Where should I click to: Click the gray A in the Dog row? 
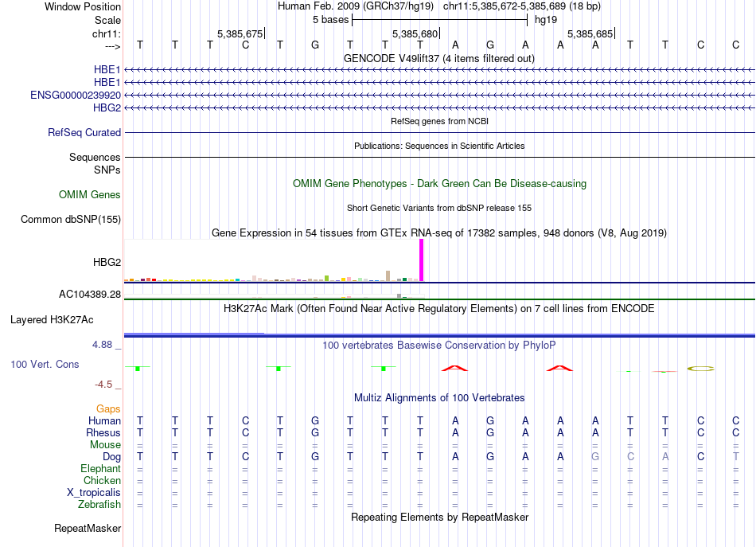[665, 456]
